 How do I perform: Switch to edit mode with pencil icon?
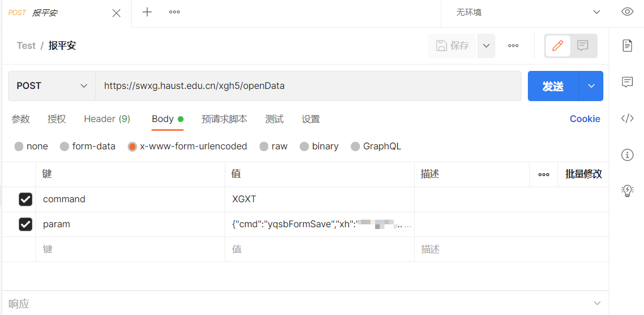point(557,46)
